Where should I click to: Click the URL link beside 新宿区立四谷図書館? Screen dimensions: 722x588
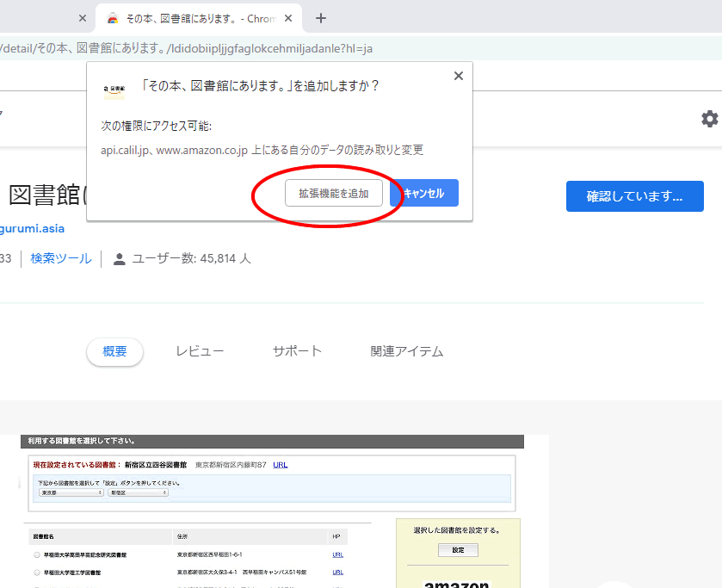pos(280,465)
